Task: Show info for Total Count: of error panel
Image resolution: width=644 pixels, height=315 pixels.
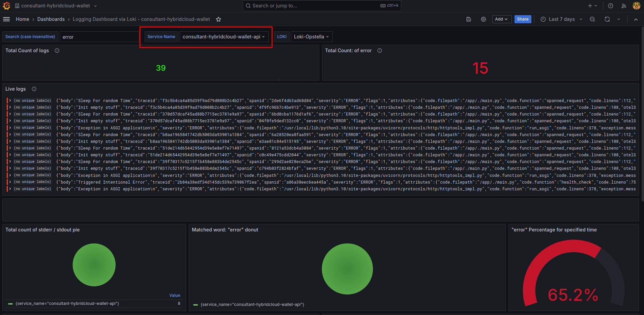Action: coord(380,51)
